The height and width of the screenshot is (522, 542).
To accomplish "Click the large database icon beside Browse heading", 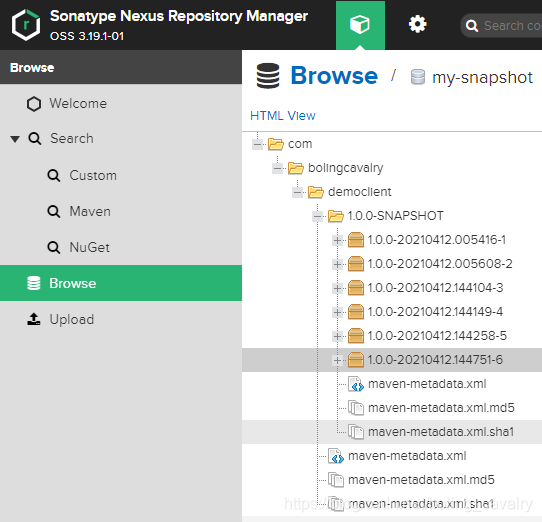I will [268, 76].
